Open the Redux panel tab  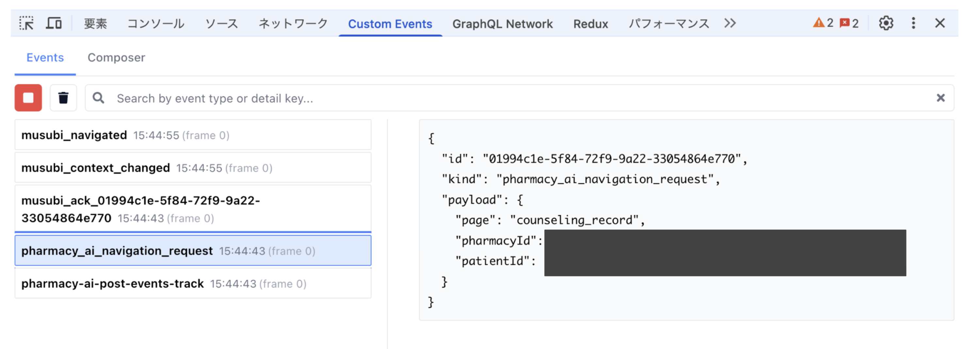[x=590, y=24]
